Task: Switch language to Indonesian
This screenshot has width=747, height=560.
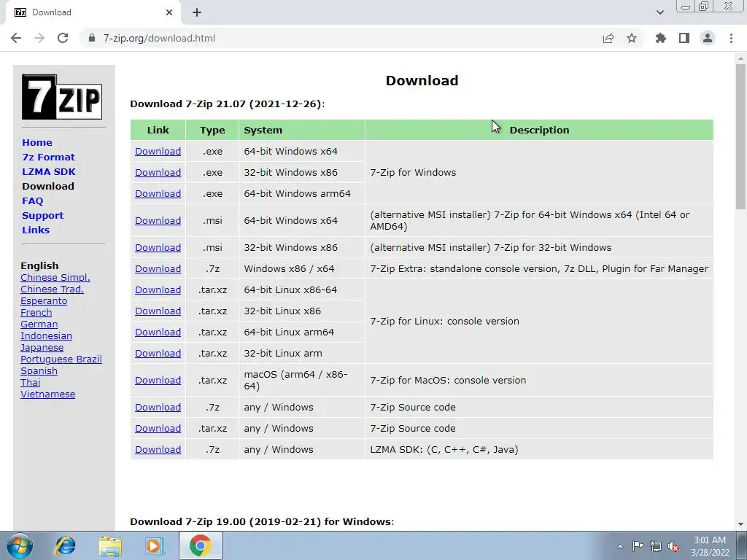Action: pyautogui.click(x=46, y=335)
